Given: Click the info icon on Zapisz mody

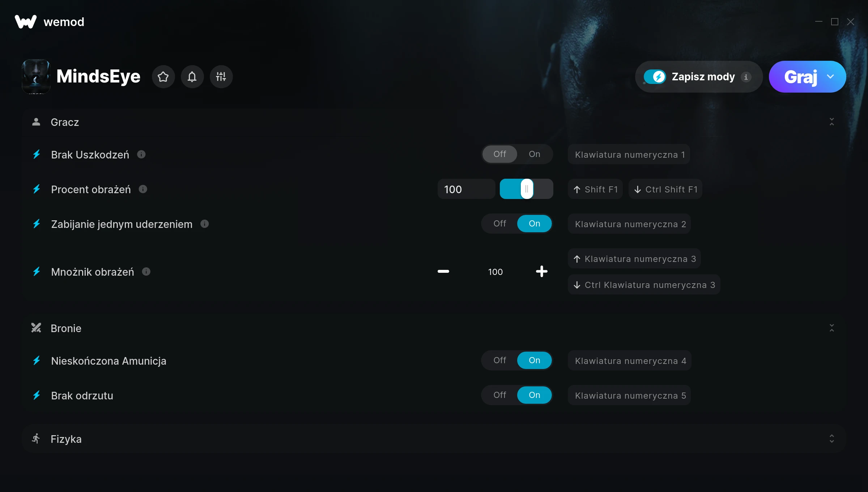Looking at the screenshot, I should coord(746,77).
